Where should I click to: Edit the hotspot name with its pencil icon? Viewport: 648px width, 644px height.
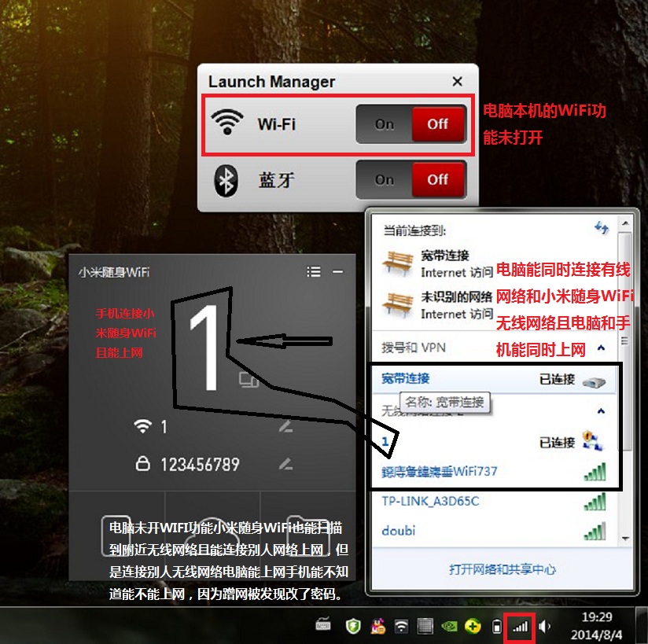pyautogui.click(x=286, y=426)
